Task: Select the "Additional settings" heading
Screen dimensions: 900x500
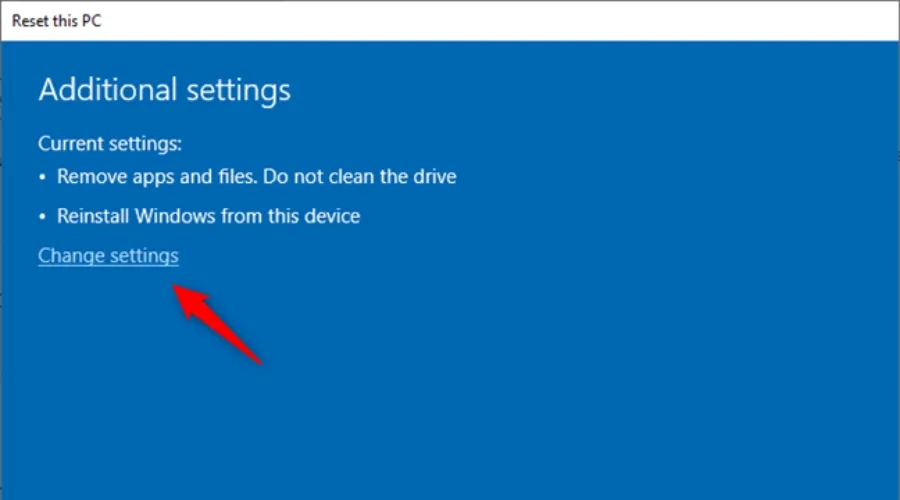Action: tap(164, 90)
